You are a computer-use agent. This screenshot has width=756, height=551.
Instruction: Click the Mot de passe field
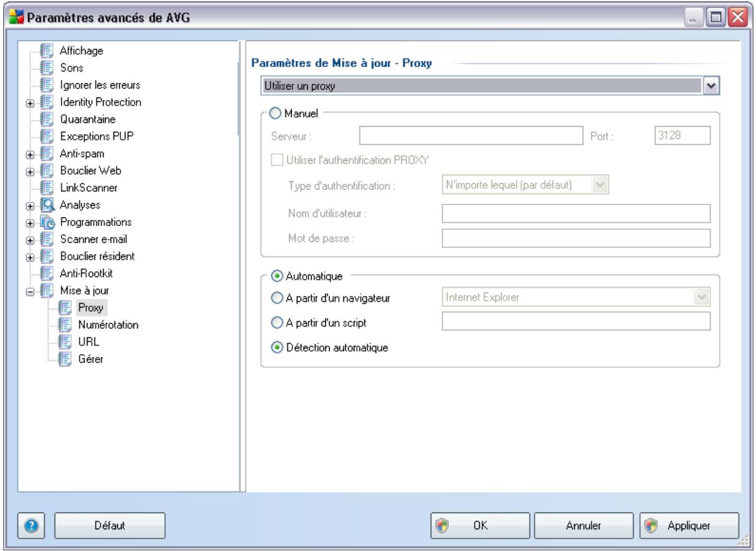tap(575, 238)
